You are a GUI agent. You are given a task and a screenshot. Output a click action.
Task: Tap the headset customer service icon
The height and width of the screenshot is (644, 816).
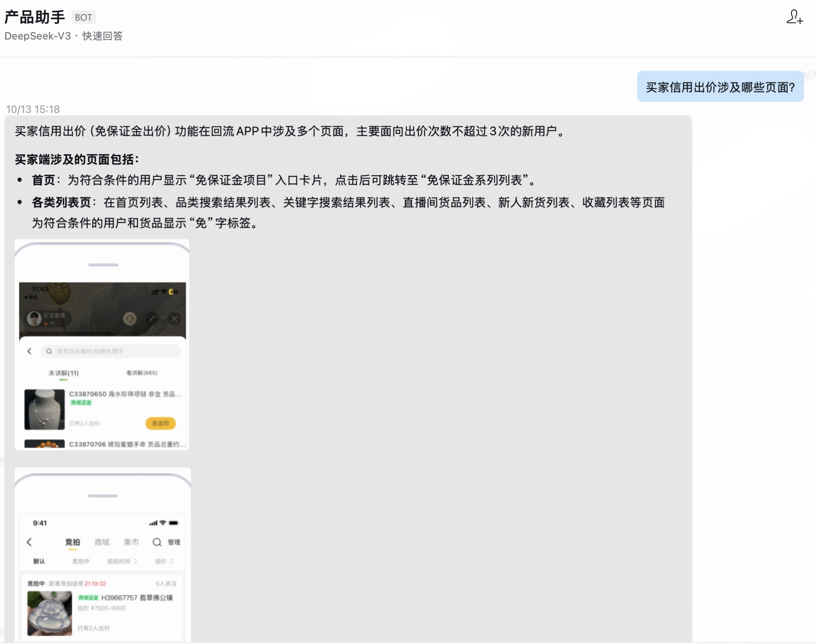tap(130, 319)
